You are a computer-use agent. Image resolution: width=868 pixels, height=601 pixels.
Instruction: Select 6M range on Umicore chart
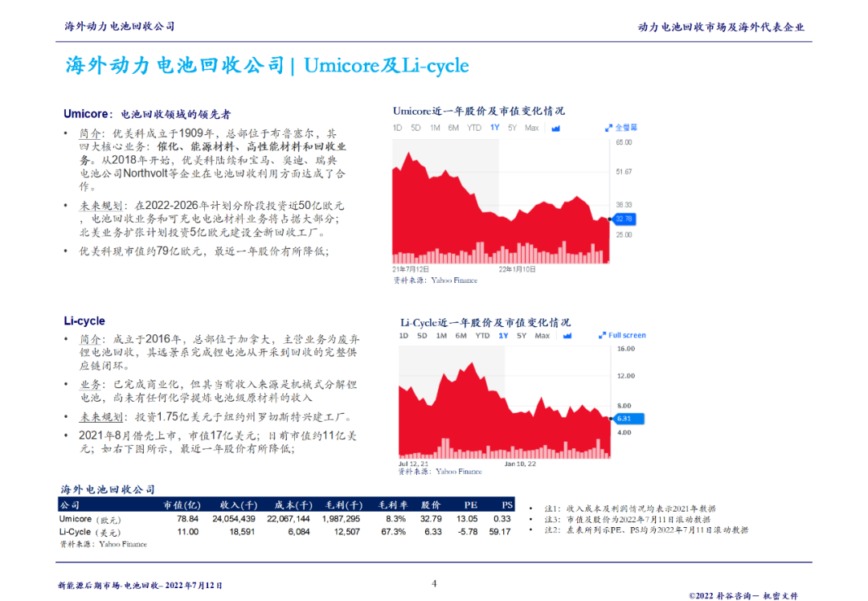453,128
